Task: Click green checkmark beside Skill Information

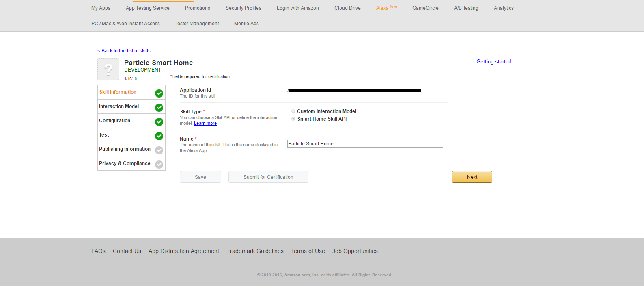Action: click(159, 93)
